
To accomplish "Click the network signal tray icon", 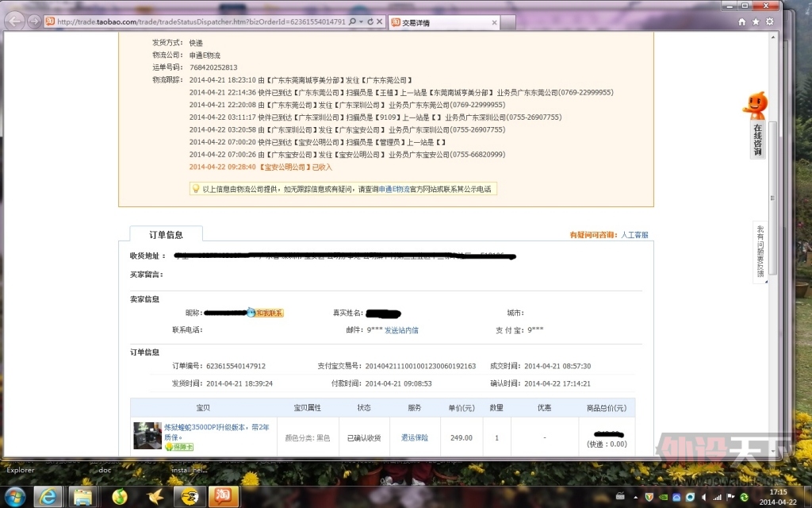I will [717, 497].
